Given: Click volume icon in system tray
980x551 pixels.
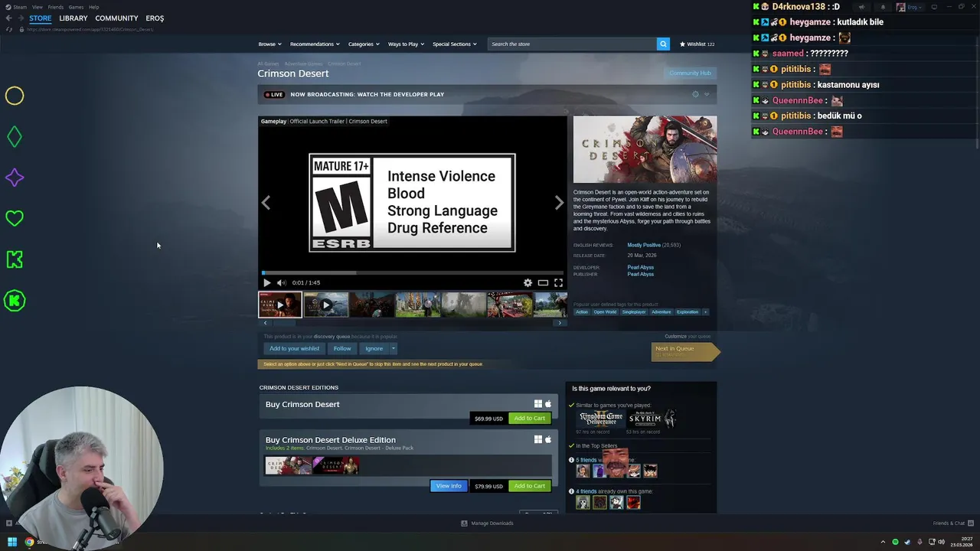Looking at the screenshot, I should (941, 542).
